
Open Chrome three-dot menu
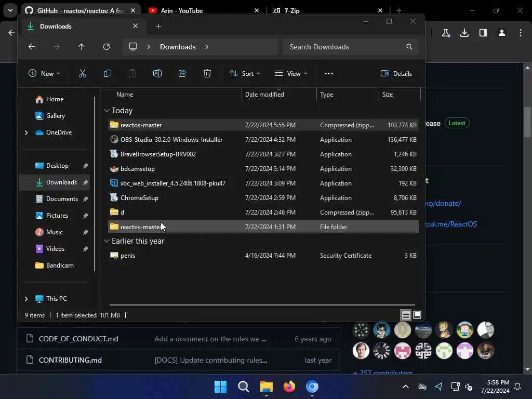(x=521, y=33)
